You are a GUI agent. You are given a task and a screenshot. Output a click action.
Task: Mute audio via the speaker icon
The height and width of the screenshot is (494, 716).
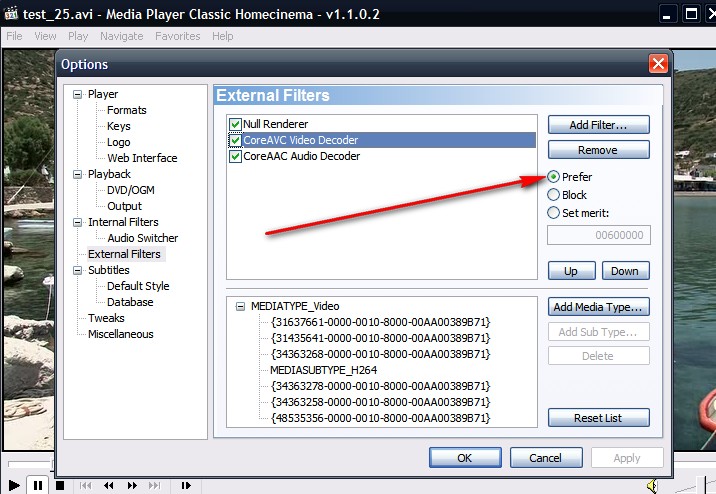[652, 485]
